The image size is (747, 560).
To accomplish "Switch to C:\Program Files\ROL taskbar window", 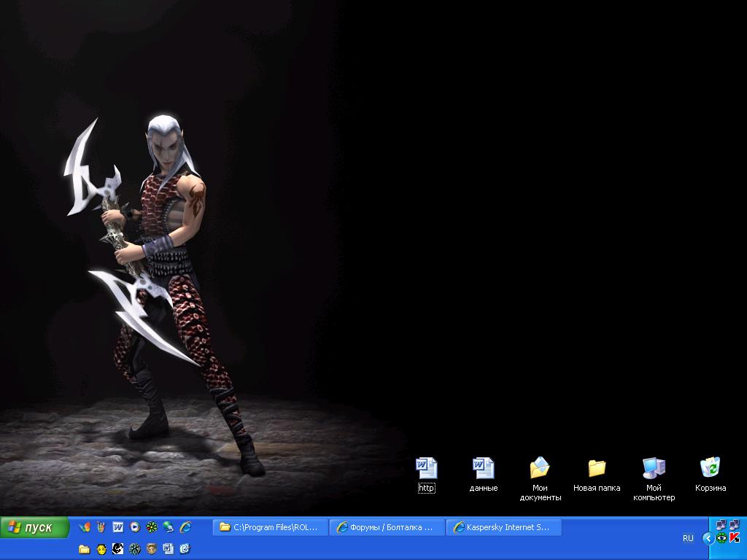I will (x=270, y=527).
